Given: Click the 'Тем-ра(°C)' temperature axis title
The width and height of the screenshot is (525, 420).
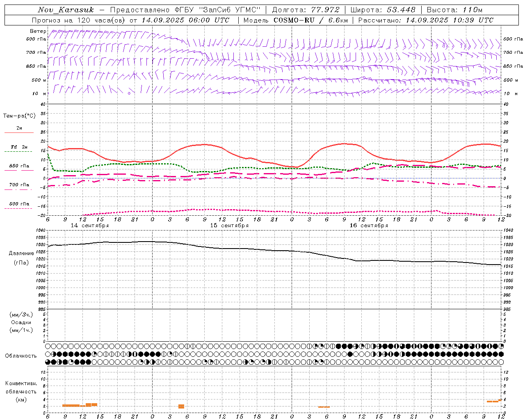Looking at the screenshot, I should [19, 116].
